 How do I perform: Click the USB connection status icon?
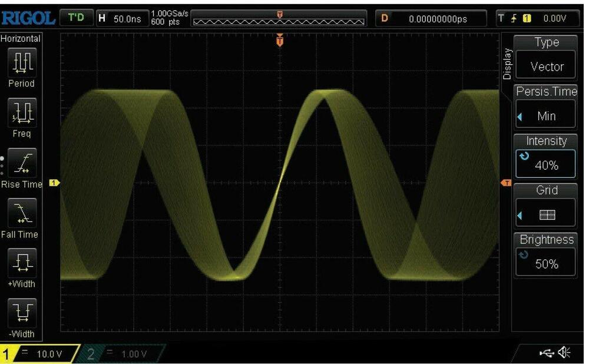[x=547, y=353]
